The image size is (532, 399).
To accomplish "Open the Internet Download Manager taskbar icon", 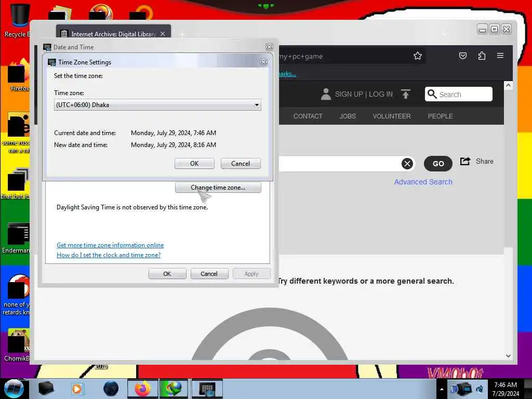I will click(x=174, y=389).
